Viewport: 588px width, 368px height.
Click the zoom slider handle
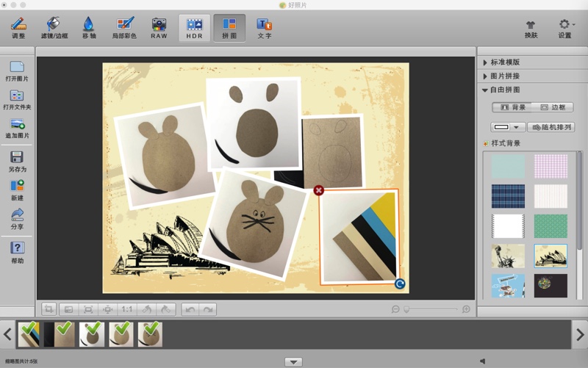coord(406,309)
